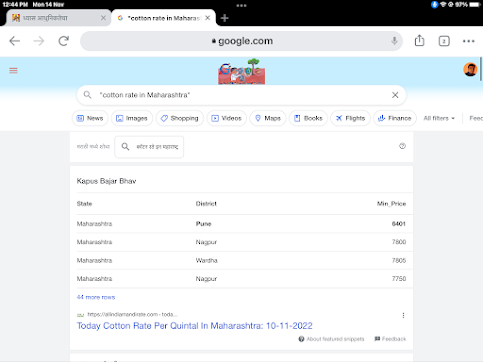Search using the Marathi suggested query
Screen dimensions: 483x362
(149, 147)
